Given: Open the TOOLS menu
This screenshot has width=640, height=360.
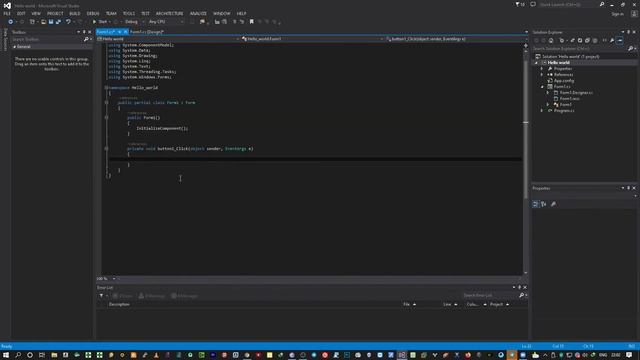Looking at the screenshot, I should pos(129,13).
